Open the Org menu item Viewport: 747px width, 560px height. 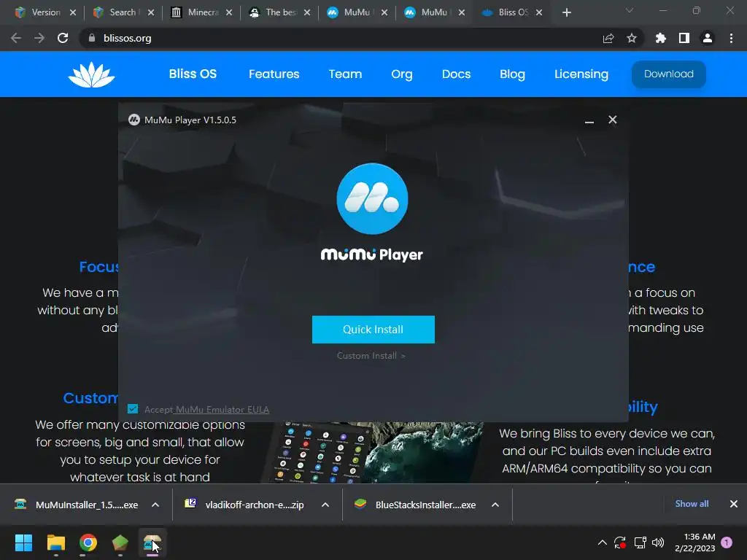click(402, 74)
